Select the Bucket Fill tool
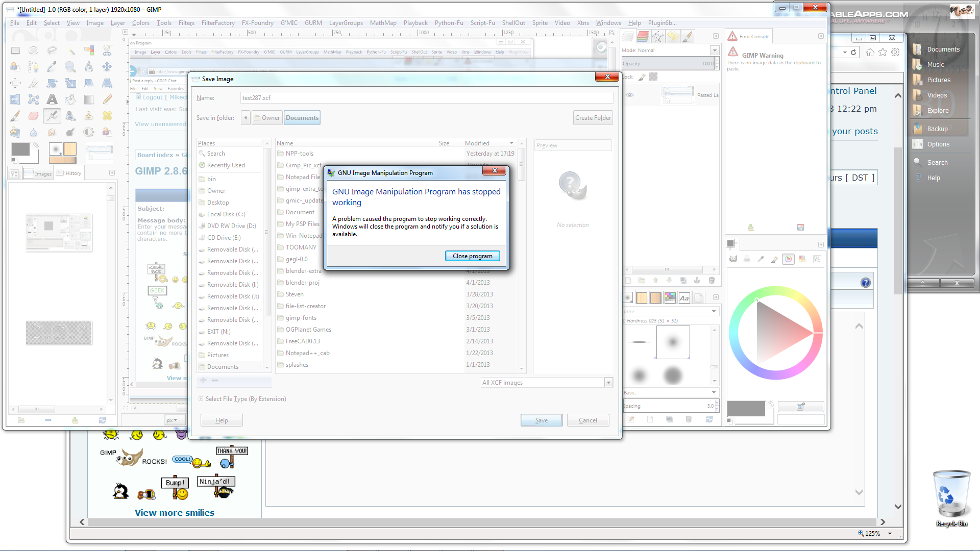Viewport: 980px width, 551px height. (x=70, y=99)
